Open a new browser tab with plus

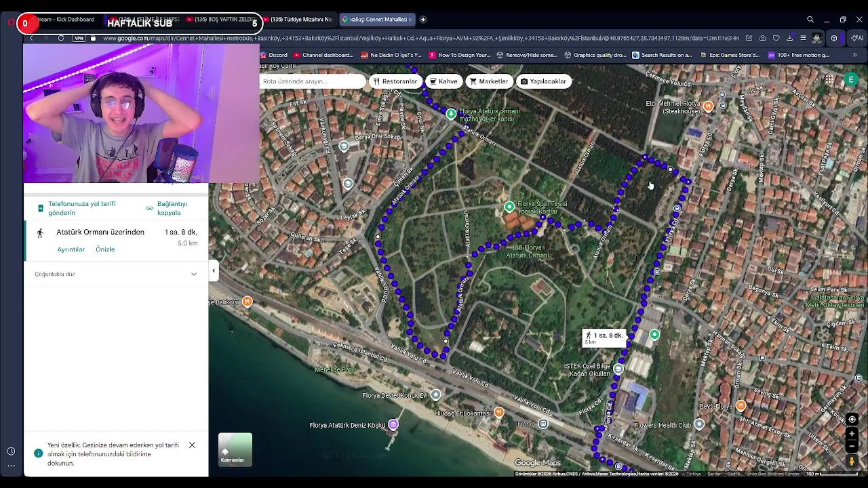click(423, 20)
